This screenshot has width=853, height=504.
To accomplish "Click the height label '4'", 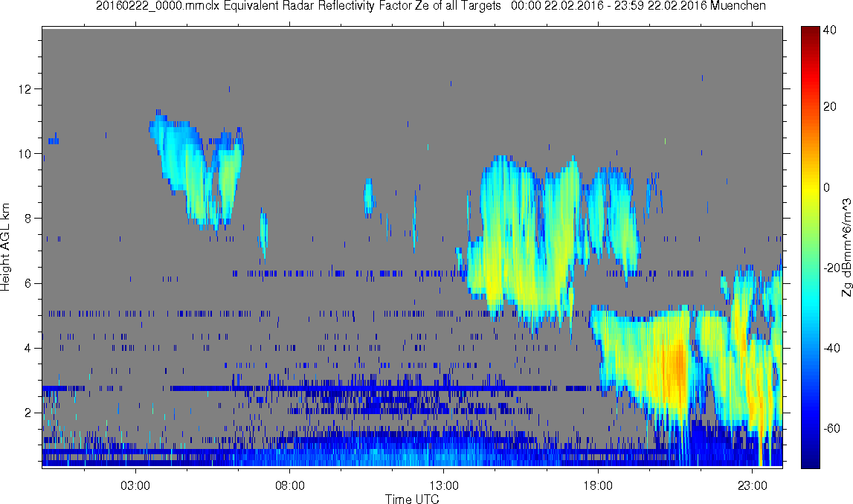I will pyautogui.click(x=28, y=348).
